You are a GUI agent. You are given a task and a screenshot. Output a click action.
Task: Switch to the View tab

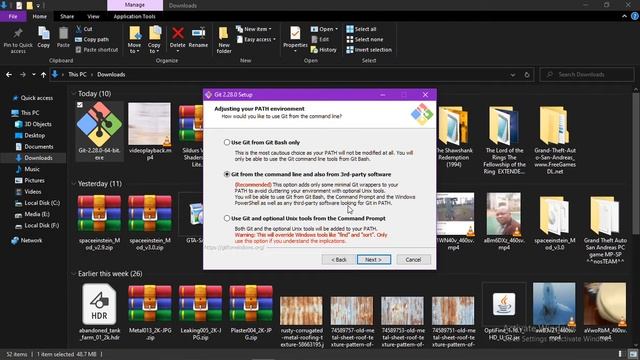point(93,16)
